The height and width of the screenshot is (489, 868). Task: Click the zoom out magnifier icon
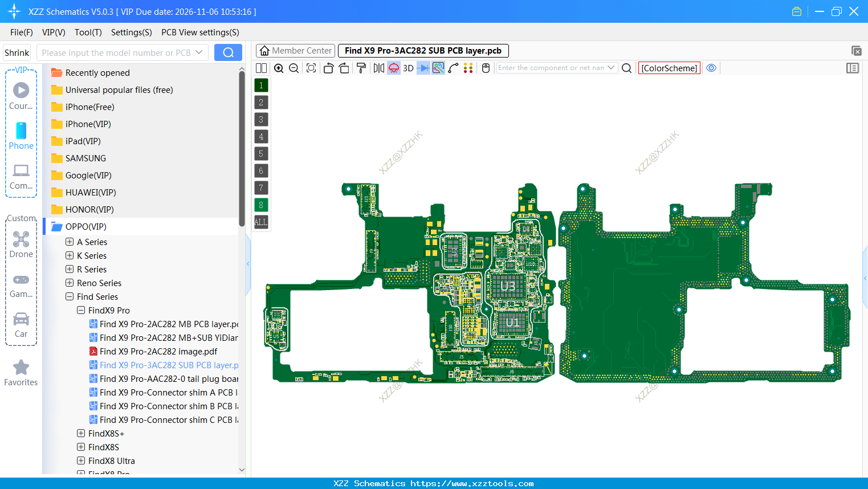(x=294, y=68)
